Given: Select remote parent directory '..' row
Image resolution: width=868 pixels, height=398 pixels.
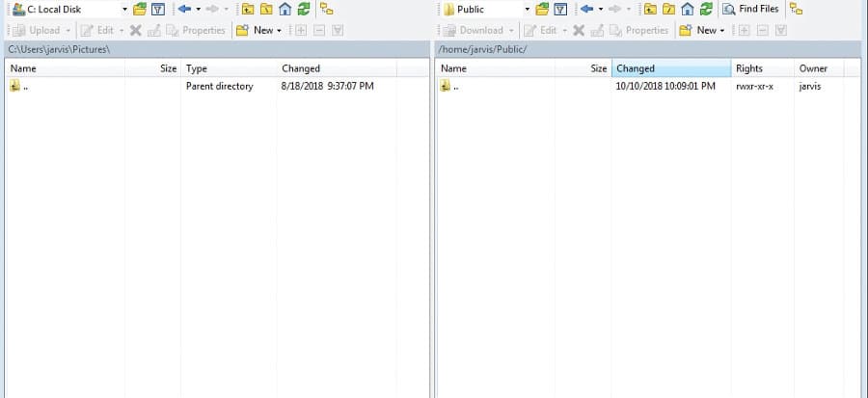Looking at the screenshot, I should [x=640, y=86].
